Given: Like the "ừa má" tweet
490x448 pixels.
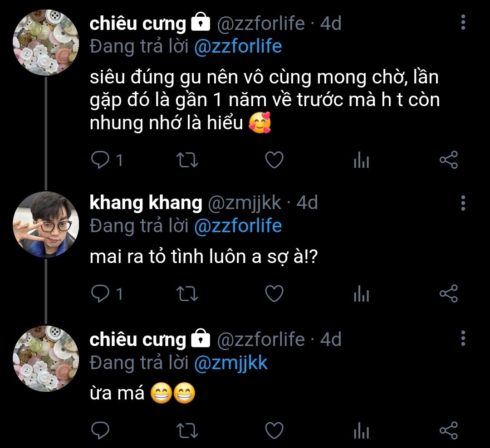Looking at the screenshot, I should (x=274, y=430).
